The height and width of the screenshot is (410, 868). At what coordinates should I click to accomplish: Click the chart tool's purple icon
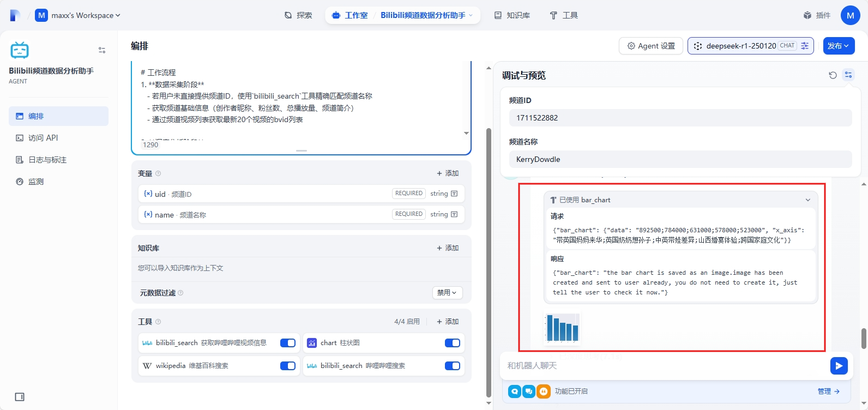[312, 343]
